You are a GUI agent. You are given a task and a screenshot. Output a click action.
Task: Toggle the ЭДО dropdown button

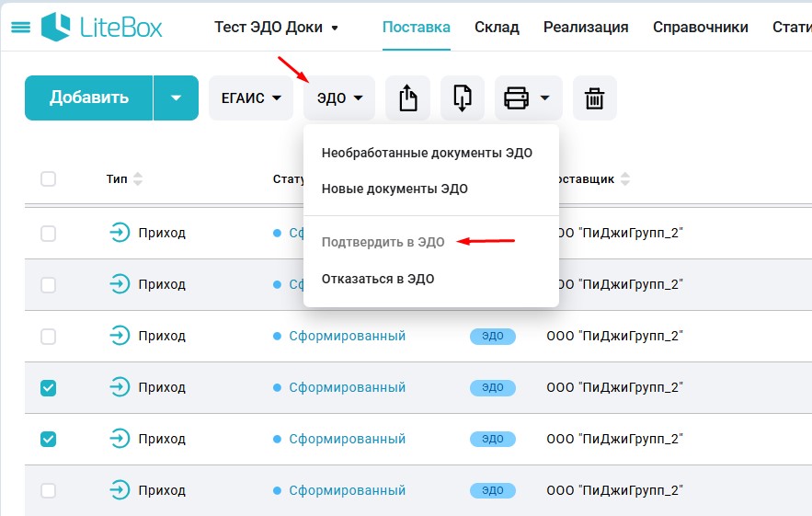pos(339,97)
